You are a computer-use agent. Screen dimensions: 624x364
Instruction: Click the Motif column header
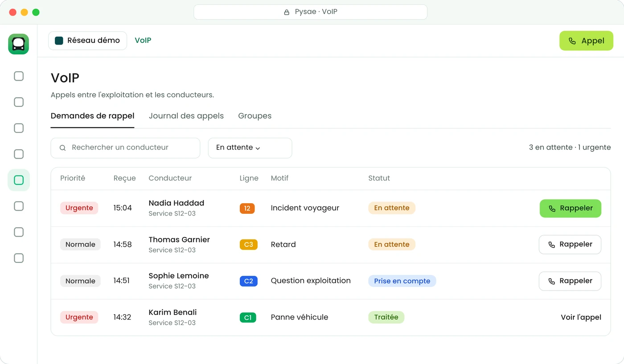(279, 178)
